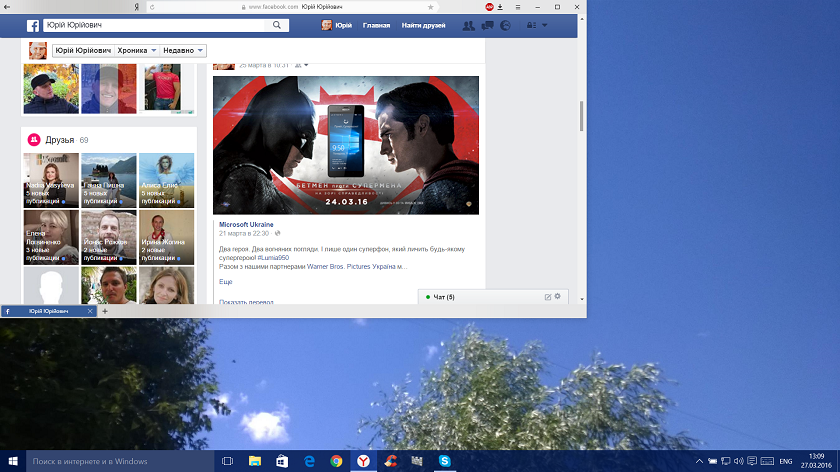
Task: Click the Юрій Юрійович timeline name button
Action: pyautogui.click(x=83, y=50)
